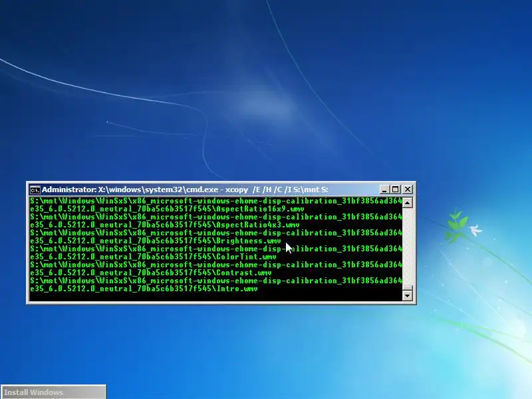Minimize the Administrator command prompt window
Screen dimensions: 532x399
384,190
